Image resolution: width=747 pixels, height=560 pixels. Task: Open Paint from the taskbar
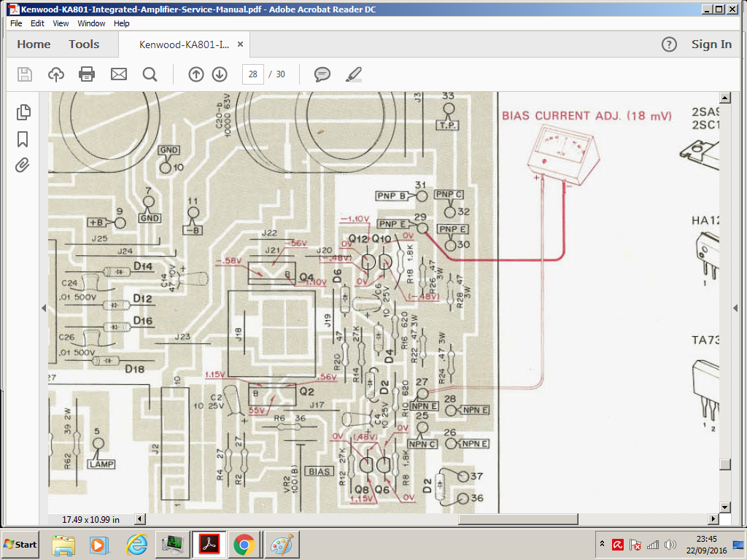point(282,545)
